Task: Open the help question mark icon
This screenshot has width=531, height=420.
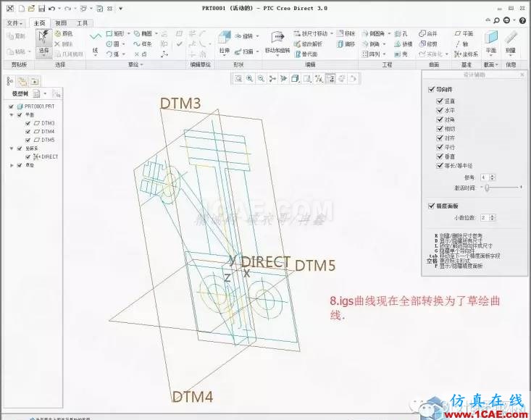Action: click(x=522, y=20)
